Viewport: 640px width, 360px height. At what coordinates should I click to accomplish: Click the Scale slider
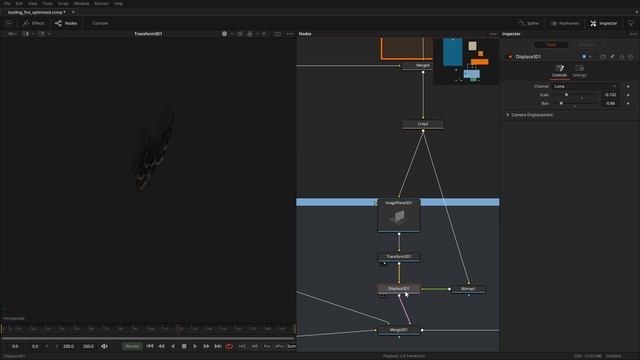(576, 95)
